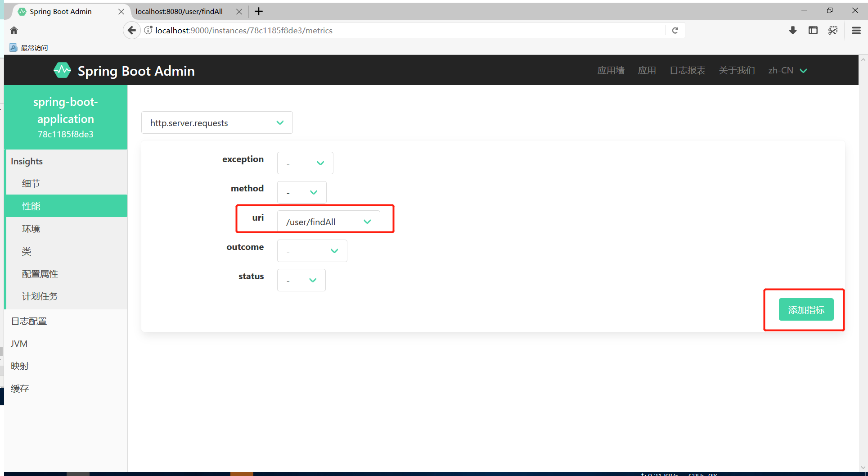Open the 应用墙 navigation item

pyautogui.click(x=611, y=70)
